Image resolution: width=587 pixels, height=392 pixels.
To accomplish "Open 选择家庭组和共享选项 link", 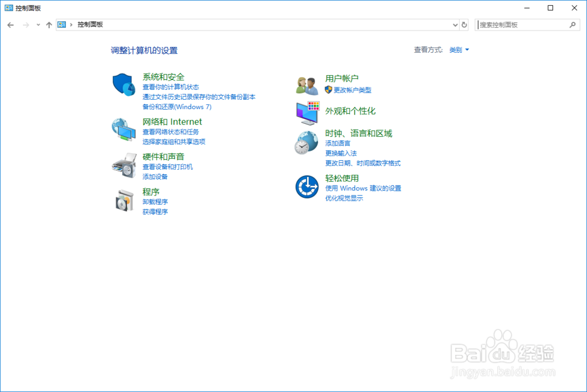I will point(174,141).
